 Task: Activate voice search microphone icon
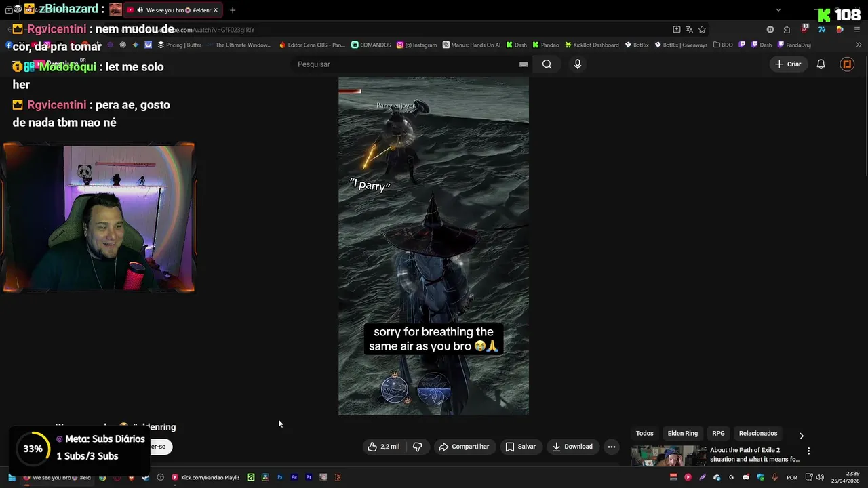pos(577,64)
